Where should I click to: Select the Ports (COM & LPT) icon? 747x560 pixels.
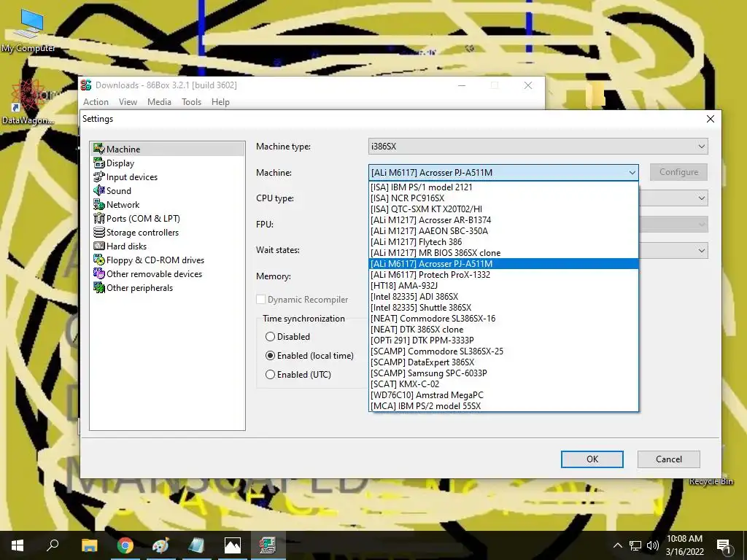(99, 218)
